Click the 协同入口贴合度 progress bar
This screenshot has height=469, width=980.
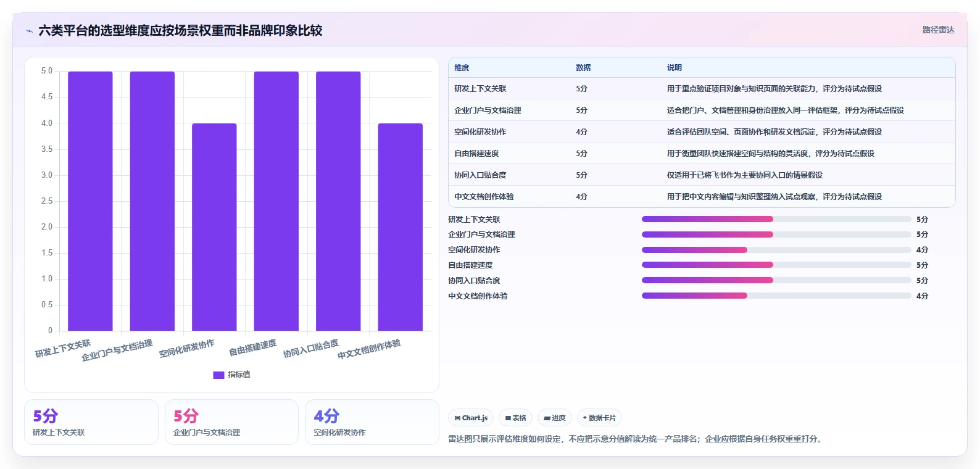776,280
